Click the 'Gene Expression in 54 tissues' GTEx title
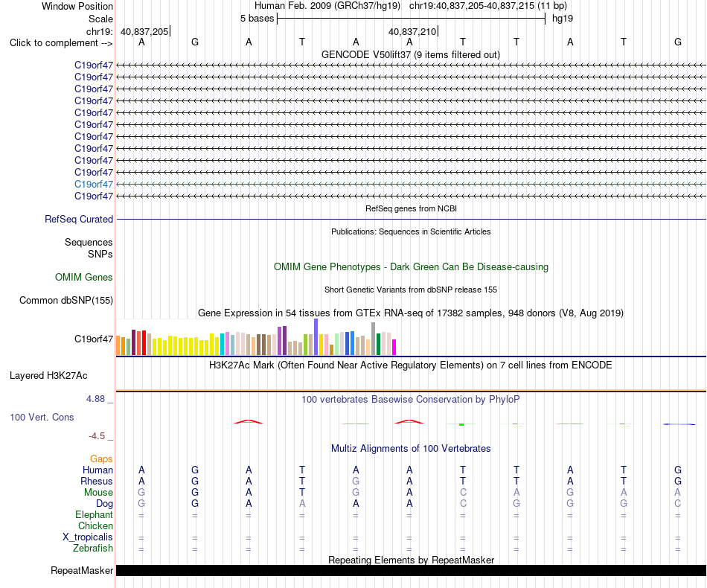This screenshot has width=707, height=588. pyautogui.click(x=411, y=313)
